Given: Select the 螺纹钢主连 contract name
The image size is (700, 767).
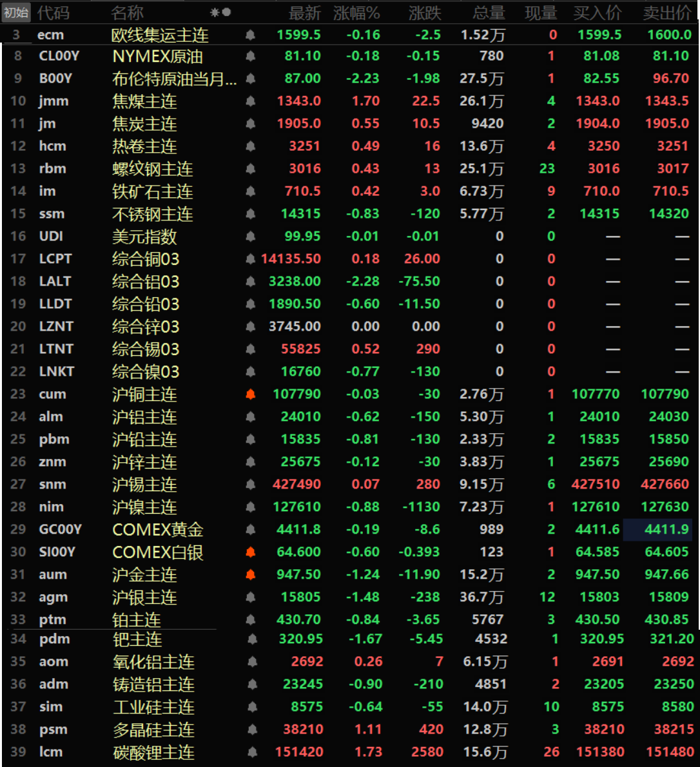Looking at the screenshot, I should [x=153, y=169].
